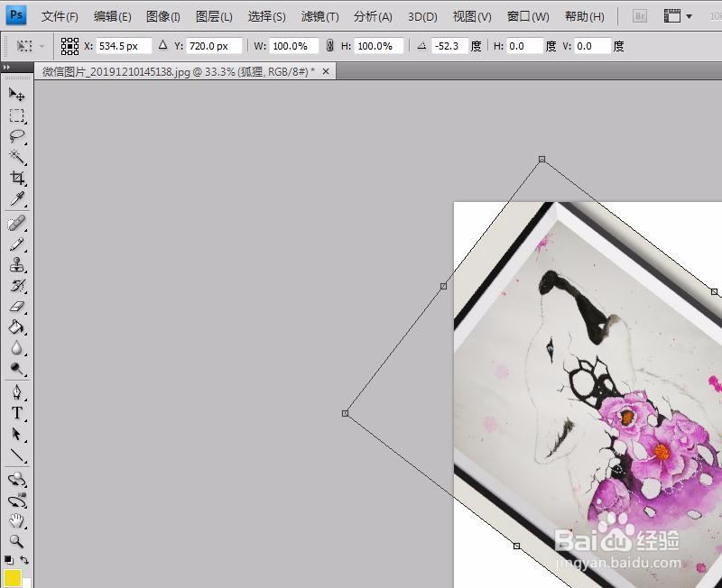Image resolution: width=722 pixels, height=588 pixels.
Task: Click the bottom-left edge midpoint transform handle
Action: click(x=516, y=546)
